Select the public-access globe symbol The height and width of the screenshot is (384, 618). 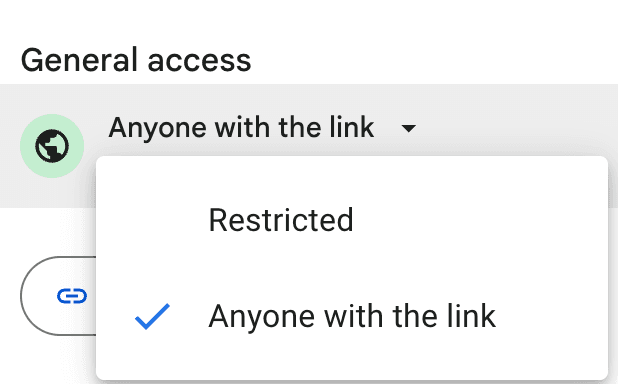click(52, 146)
